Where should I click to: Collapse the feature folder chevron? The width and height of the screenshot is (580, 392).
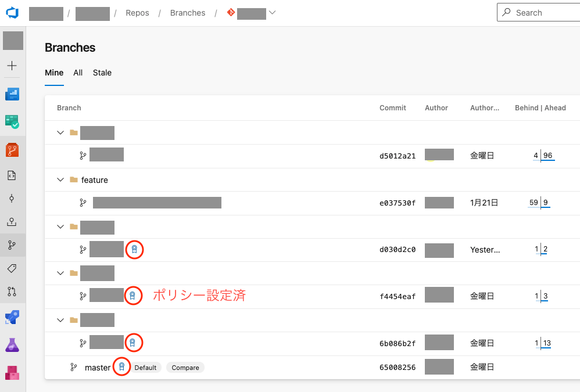[x=60, y=180]
